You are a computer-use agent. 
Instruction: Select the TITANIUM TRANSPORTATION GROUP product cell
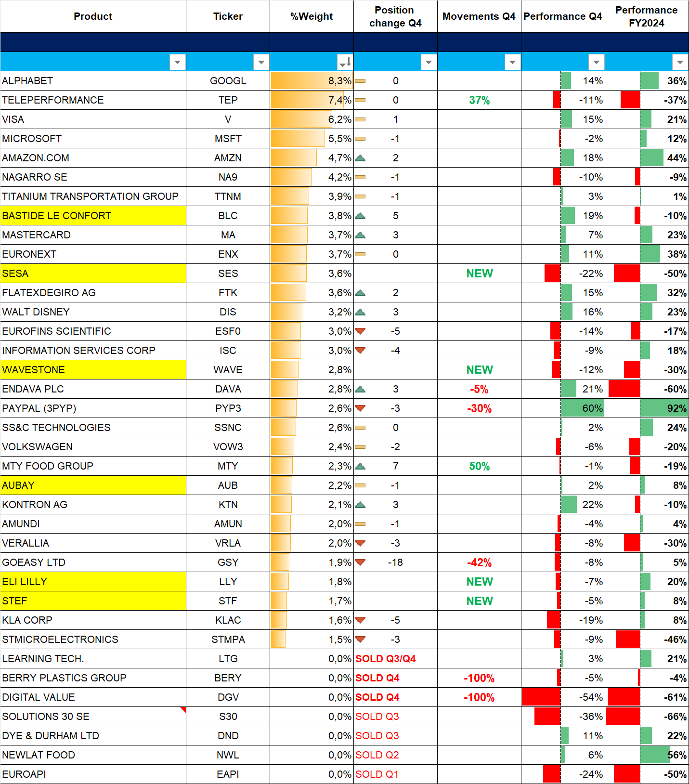point(93,196)
